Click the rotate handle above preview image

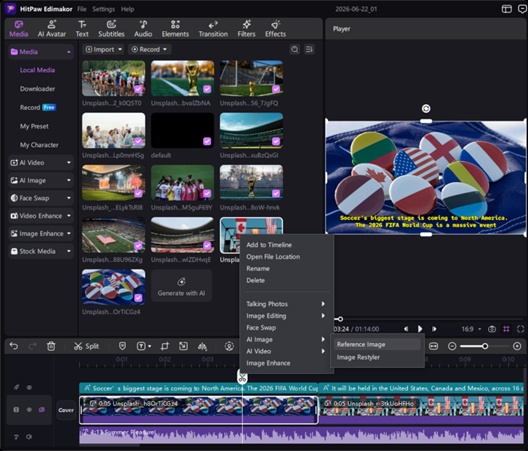coord(426,108)
